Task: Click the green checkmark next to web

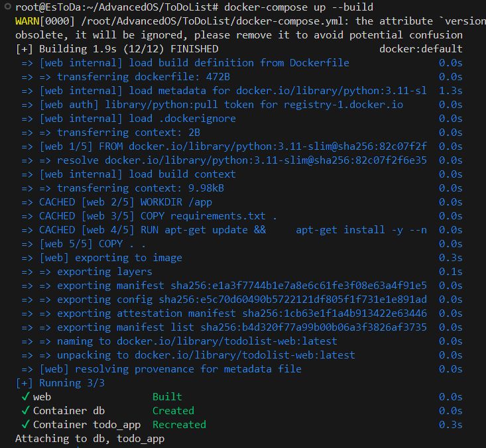Action: [25, 396]
